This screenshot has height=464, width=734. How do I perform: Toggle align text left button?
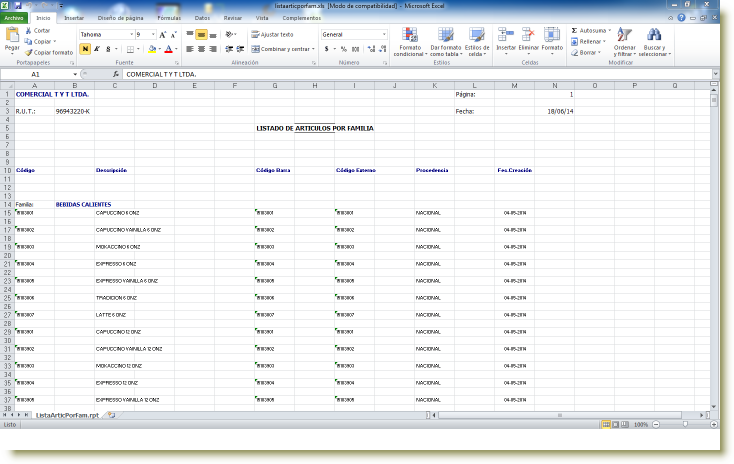[190, 49]
